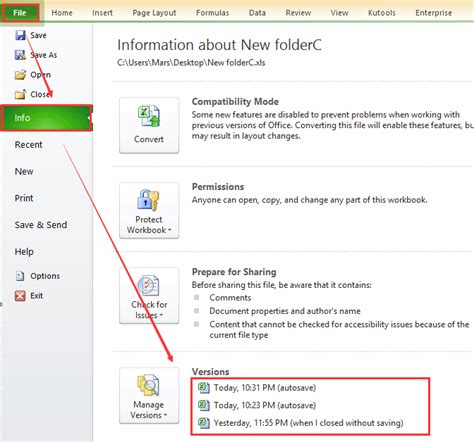
Task: Expand the Check for Issues dropdown arrow
Action: pos(161,315)
